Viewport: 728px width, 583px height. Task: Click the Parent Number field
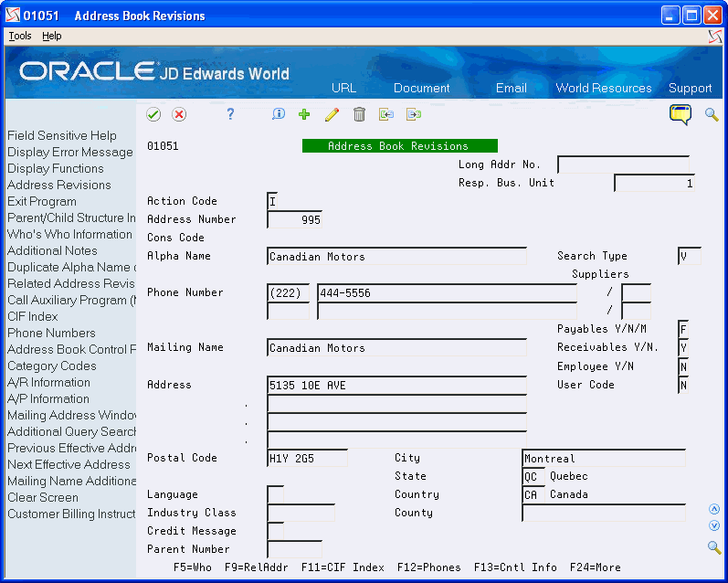click(294, 549)
